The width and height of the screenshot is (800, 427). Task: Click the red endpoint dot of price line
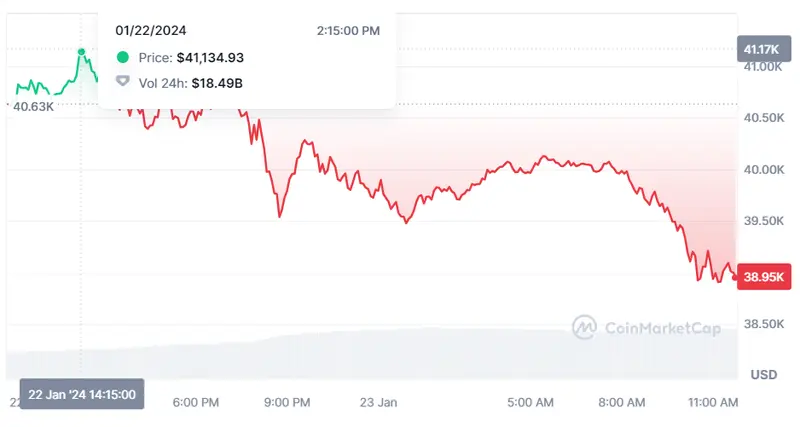click(735, 277)
